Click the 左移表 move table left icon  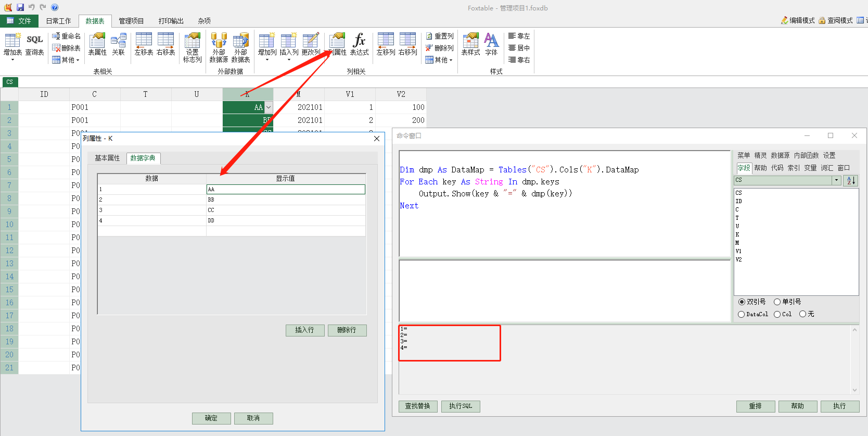click(x=144, y=45)
